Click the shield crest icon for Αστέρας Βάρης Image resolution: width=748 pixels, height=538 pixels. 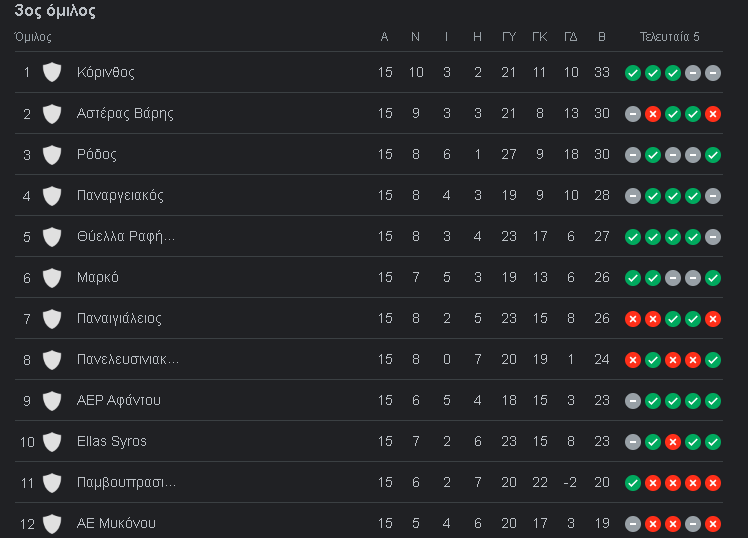52,114
